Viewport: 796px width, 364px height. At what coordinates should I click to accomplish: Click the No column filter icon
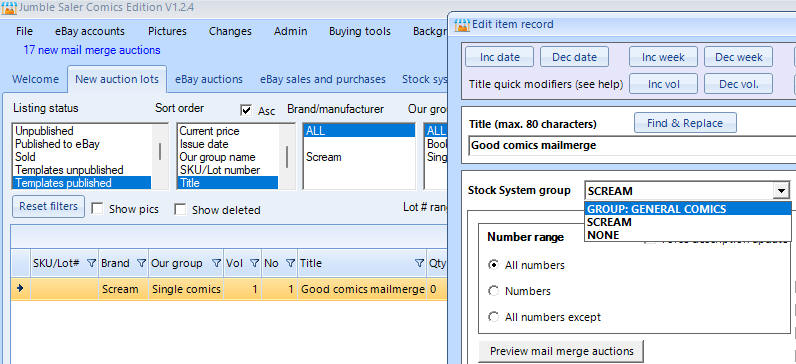[x=290, y=263]
